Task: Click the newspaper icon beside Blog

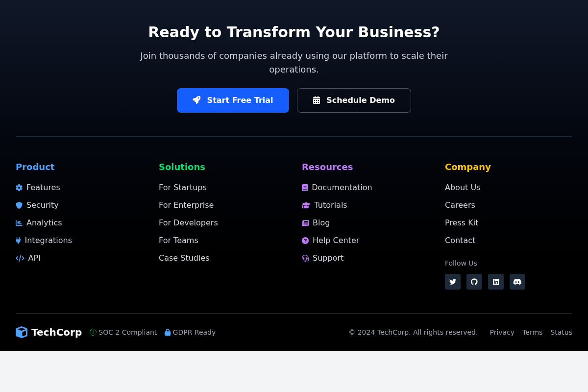Action: coord(305,223)
